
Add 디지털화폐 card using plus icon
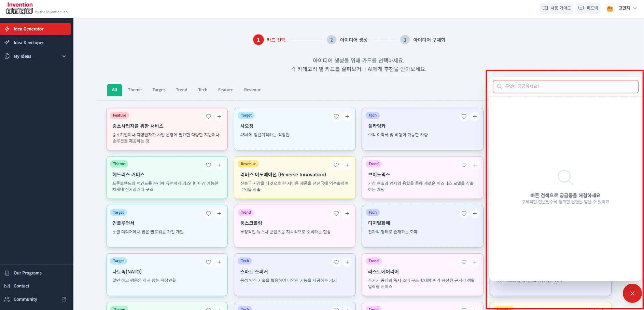pos(475,214)
